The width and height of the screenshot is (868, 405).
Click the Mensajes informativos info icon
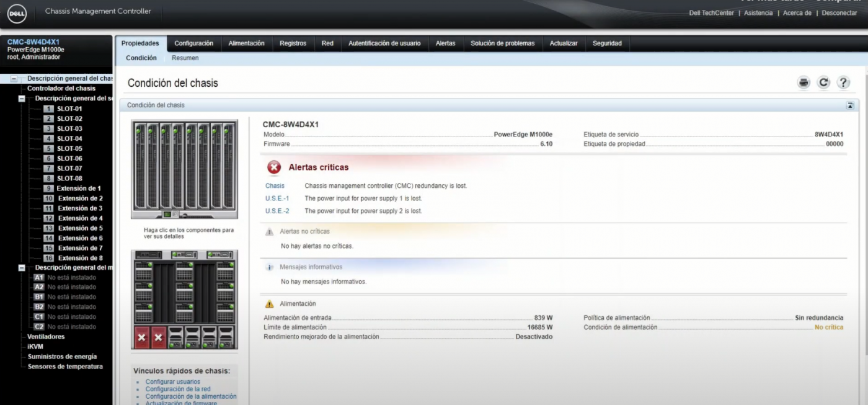[x=269, y=267]
